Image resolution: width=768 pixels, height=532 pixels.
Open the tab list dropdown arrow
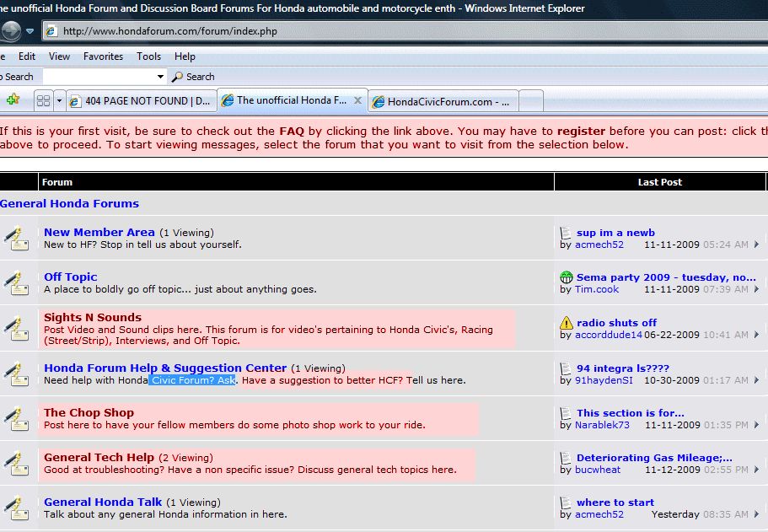(x=59, y=101)
